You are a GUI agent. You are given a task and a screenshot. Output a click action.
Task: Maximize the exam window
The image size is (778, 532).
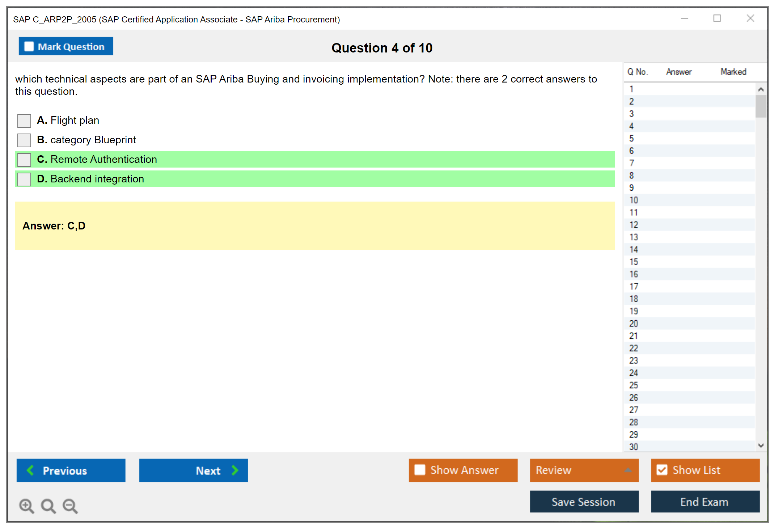pyautogui.click(x=717, y=18)
